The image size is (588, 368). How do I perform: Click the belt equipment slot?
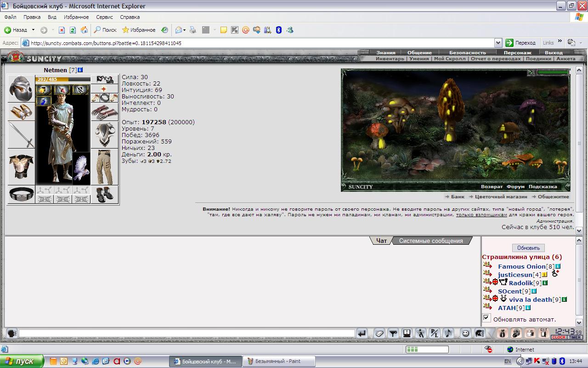pos(21,194)
